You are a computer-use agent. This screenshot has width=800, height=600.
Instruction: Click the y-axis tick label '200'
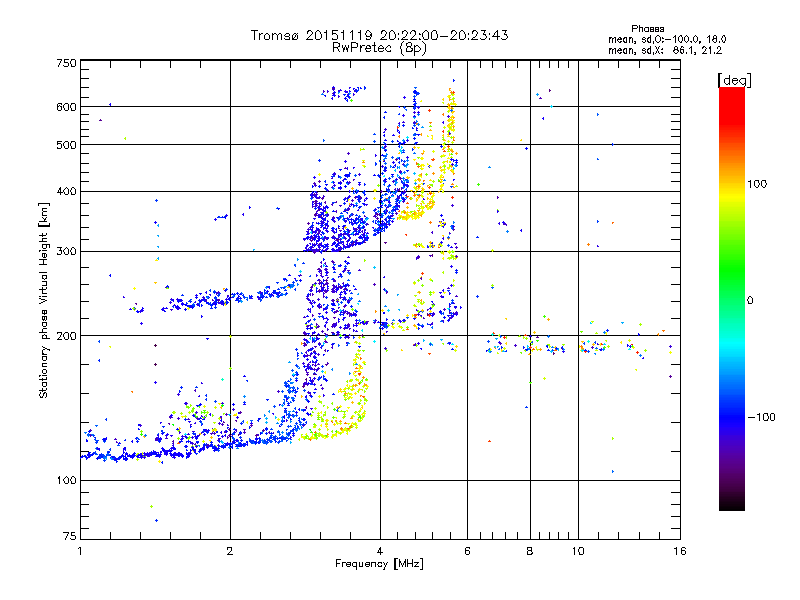(66, 336)
